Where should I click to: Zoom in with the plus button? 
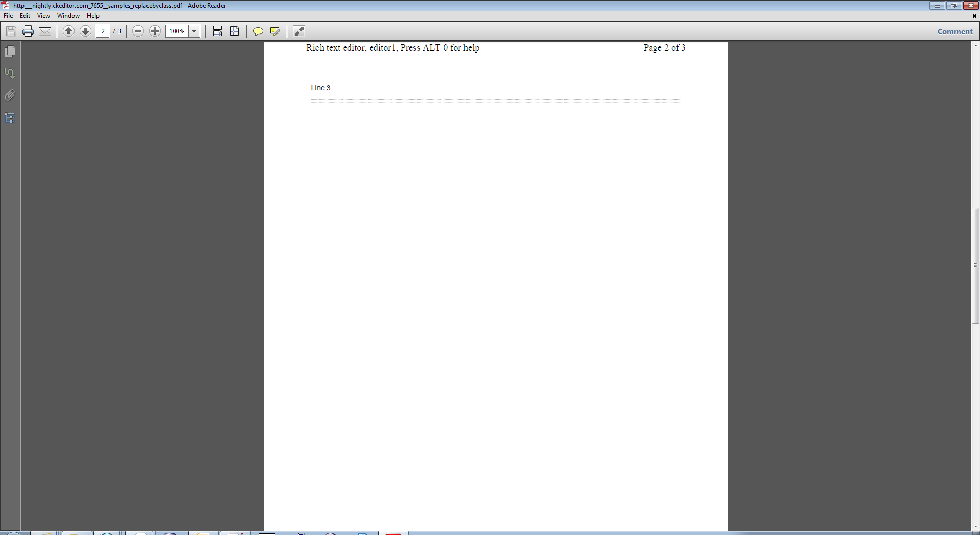pyautogui.click(x=155, y=31)
